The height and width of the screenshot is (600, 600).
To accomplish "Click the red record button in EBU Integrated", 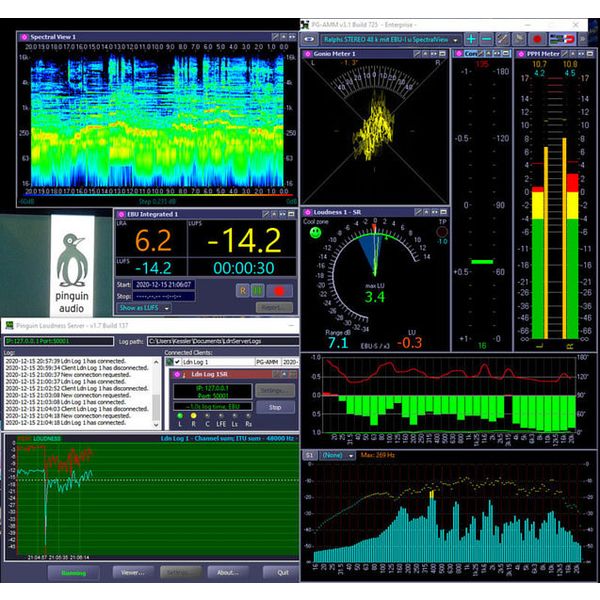I will (x=279, y=290).
